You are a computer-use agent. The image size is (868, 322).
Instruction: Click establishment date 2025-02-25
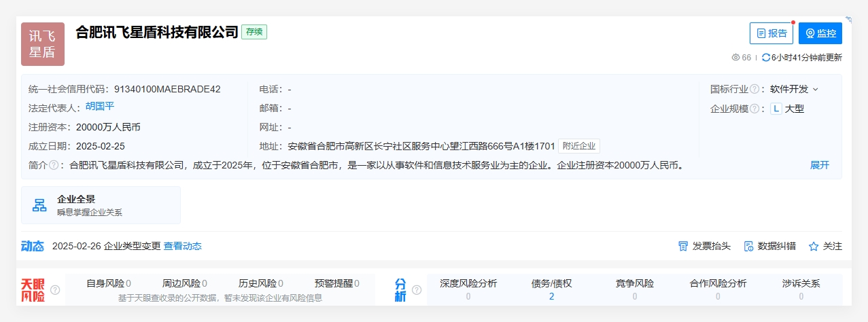[100, 146]
